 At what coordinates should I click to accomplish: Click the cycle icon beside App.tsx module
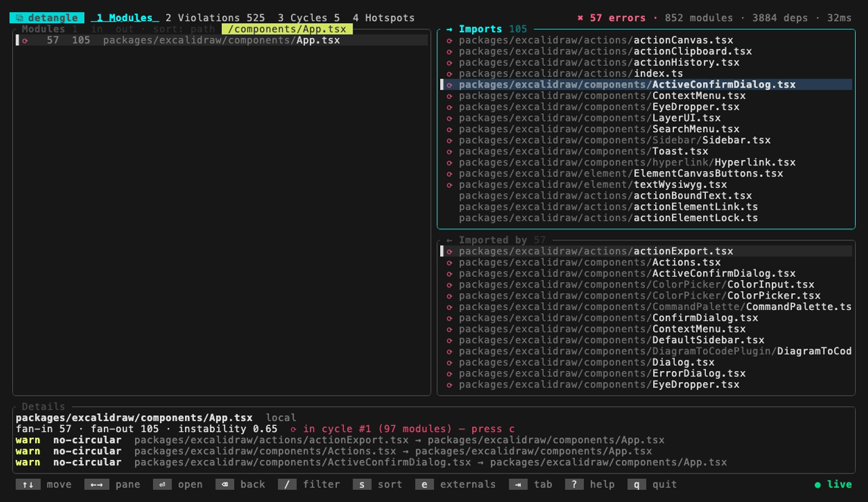coord(25,40)
